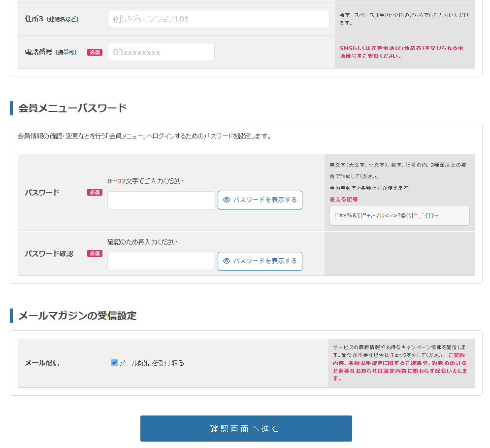Focus the 住所3 building name input
The image size is (490, 448).
point(219,19)
